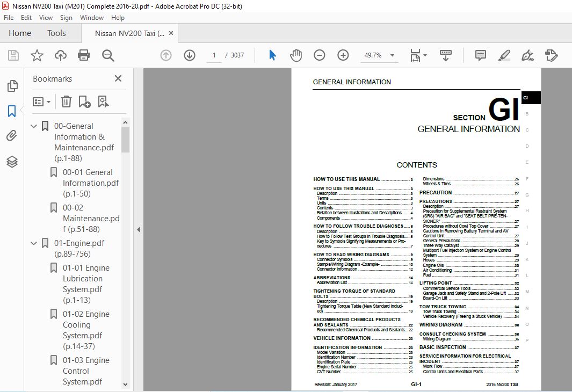Click ABBREVIATIONS contents entry
This screenshot has width=572, height=392.
(363, 278)
